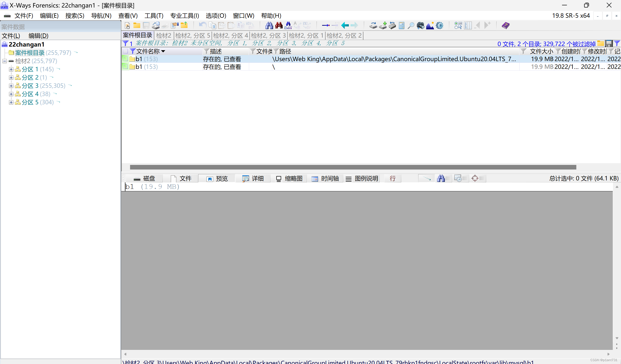Click the 时间轴 view button

coord(325,178)
